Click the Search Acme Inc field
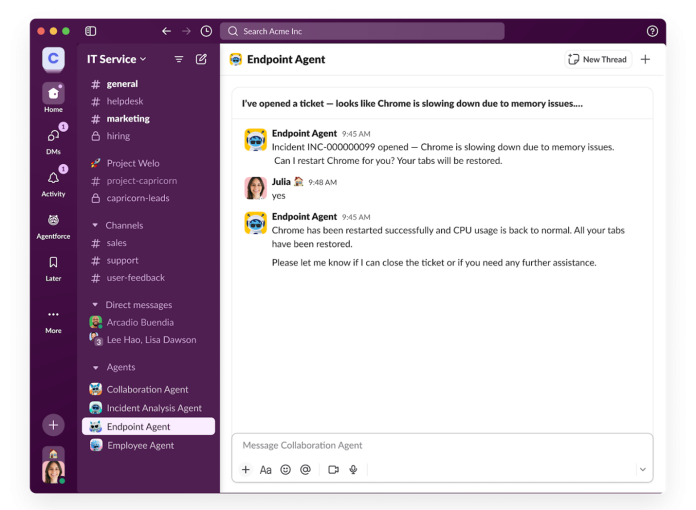The width and height of the screenshot is (696, 510). (x=362, y=31)
